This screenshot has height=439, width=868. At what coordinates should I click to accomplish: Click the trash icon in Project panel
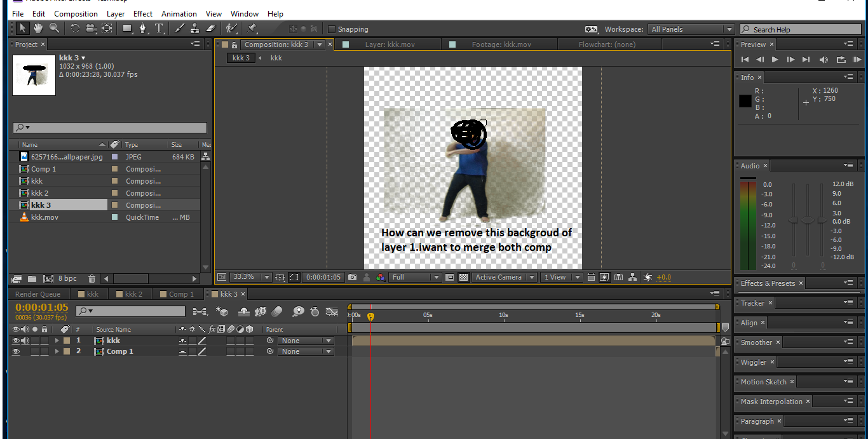tap(92, 279)
